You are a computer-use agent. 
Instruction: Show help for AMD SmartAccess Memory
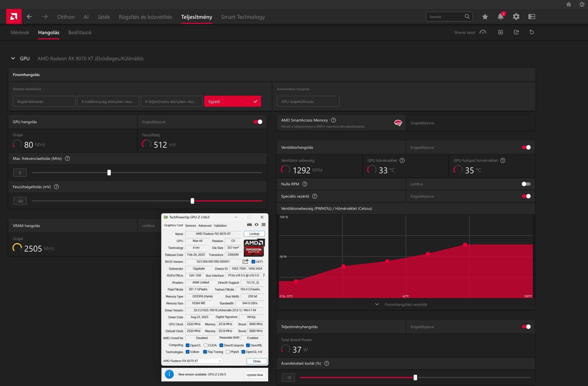(x=333, y=120)
